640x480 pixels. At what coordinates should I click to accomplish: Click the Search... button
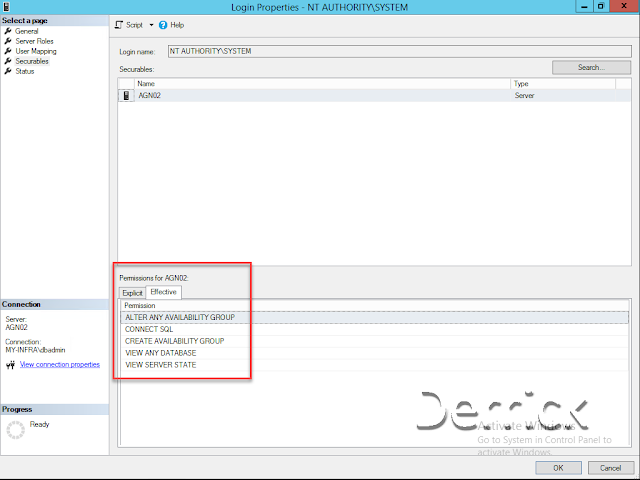[x=591, y=67]
